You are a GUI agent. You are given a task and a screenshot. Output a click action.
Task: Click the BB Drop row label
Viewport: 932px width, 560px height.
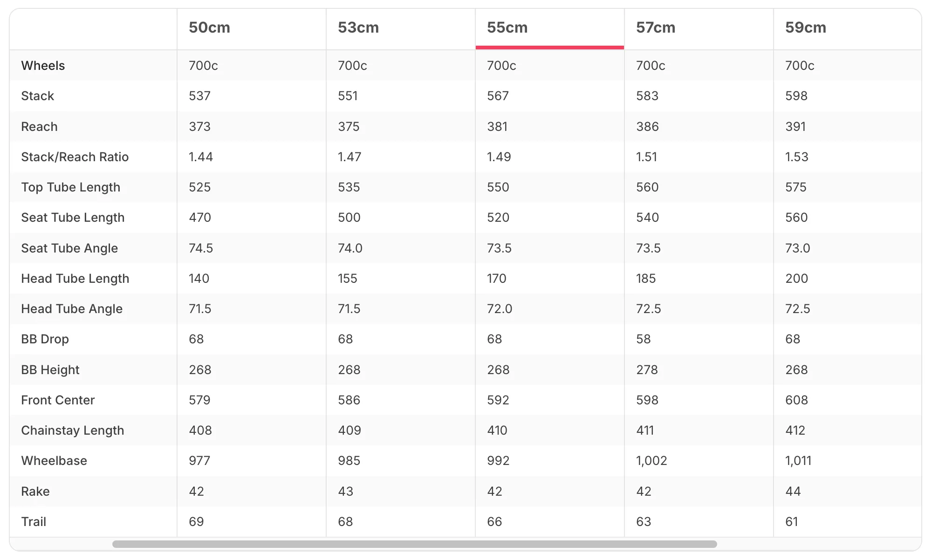(45, 339)
